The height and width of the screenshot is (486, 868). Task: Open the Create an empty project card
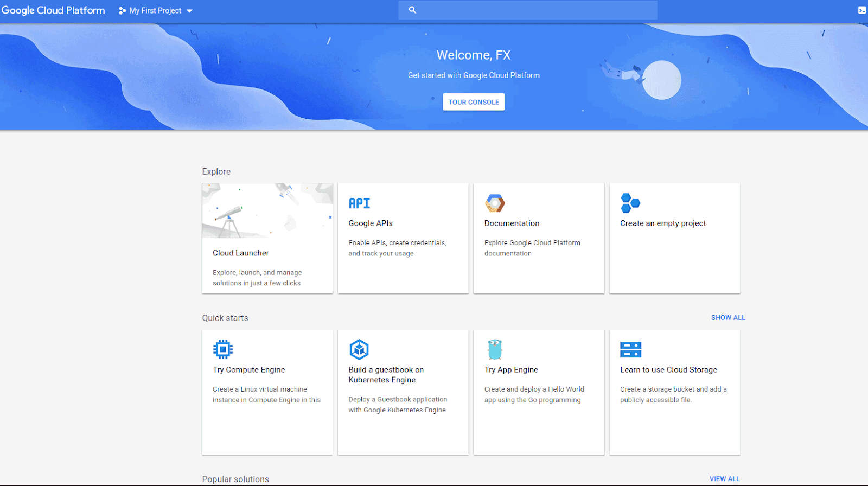click(x=674, y=239)
